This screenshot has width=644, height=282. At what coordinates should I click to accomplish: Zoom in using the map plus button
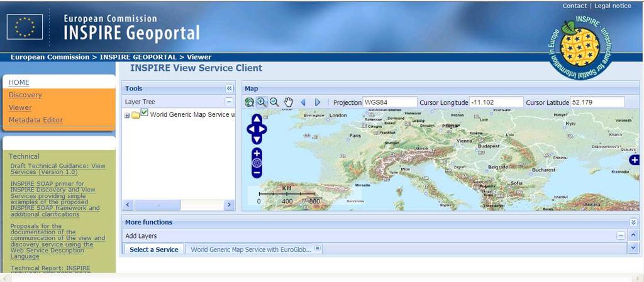click(257, 153)
